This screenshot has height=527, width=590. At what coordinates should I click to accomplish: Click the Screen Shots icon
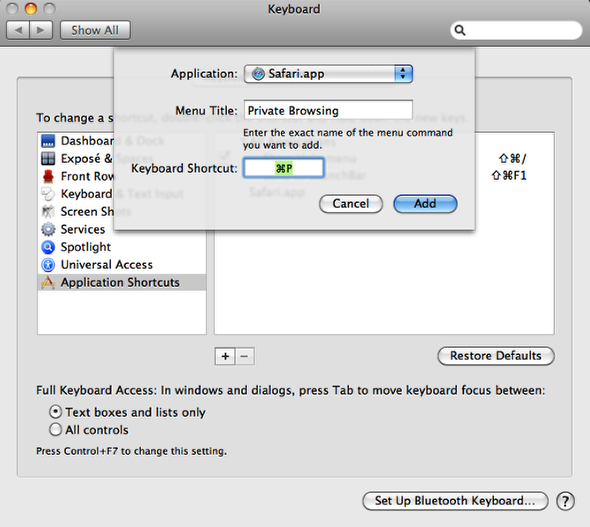point(48,212)
